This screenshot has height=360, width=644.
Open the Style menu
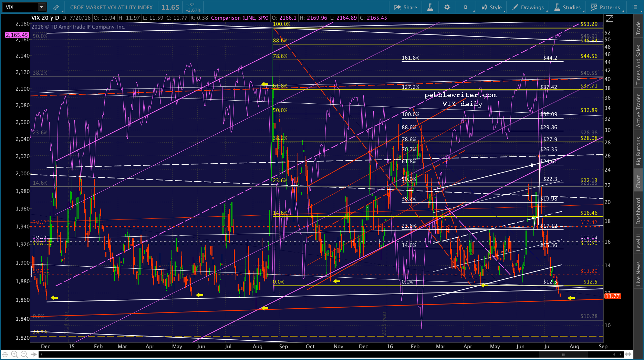492,7
